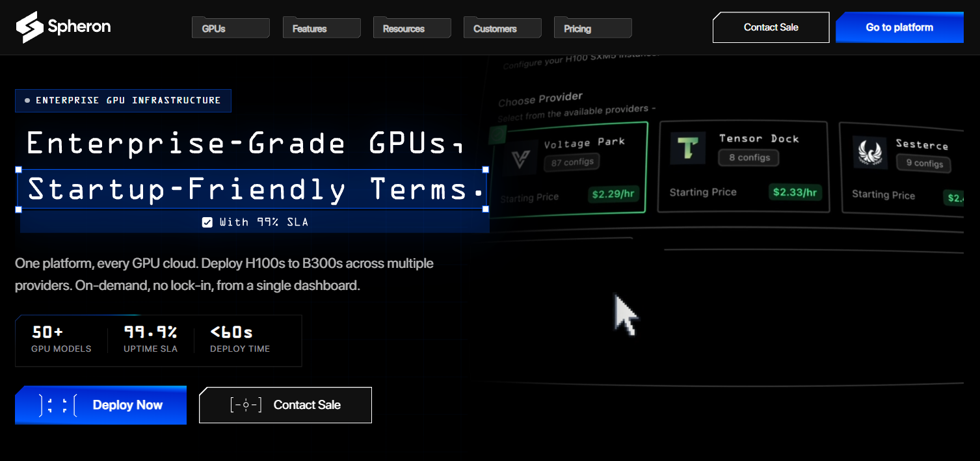Toggle the With 99% SLA checkbox
980x461 pixels.
(207, 222)
